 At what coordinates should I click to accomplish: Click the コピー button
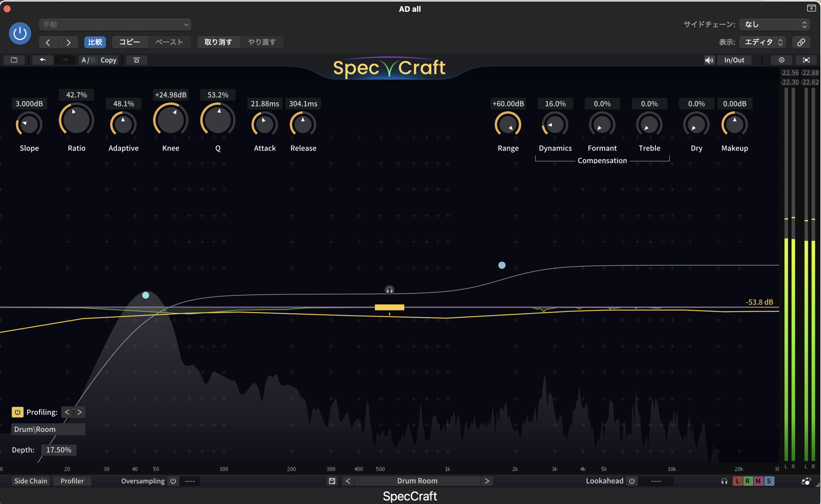[130, 42]
